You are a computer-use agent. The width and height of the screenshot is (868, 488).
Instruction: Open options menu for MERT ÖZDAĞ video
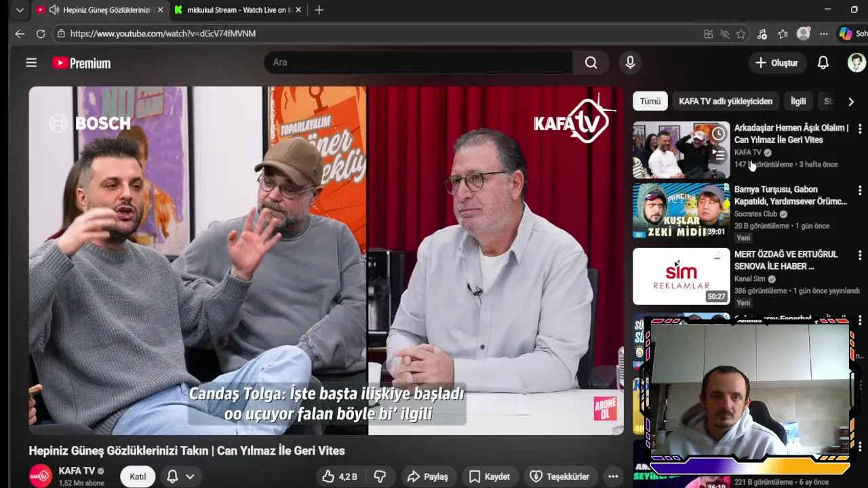tap(860, 256)
